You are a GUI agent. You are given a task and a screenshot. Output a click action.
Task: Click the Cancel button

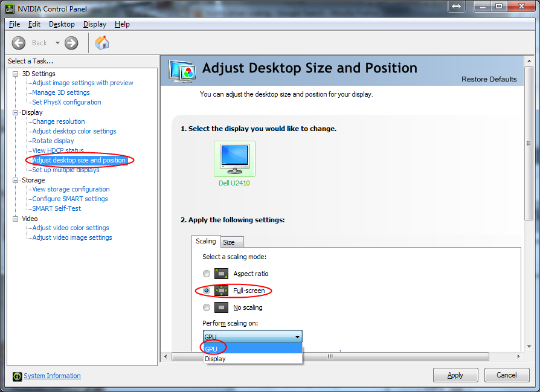507,375
